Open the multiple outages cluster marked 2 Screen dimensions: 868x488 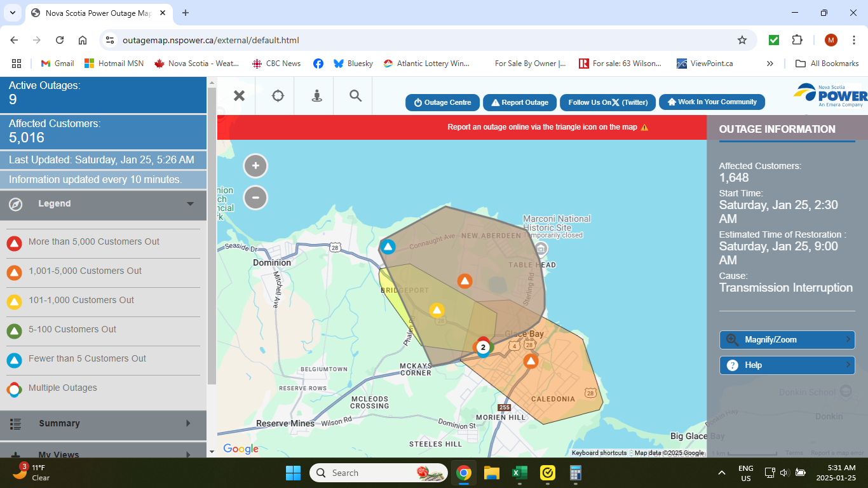tap(483, 347)
